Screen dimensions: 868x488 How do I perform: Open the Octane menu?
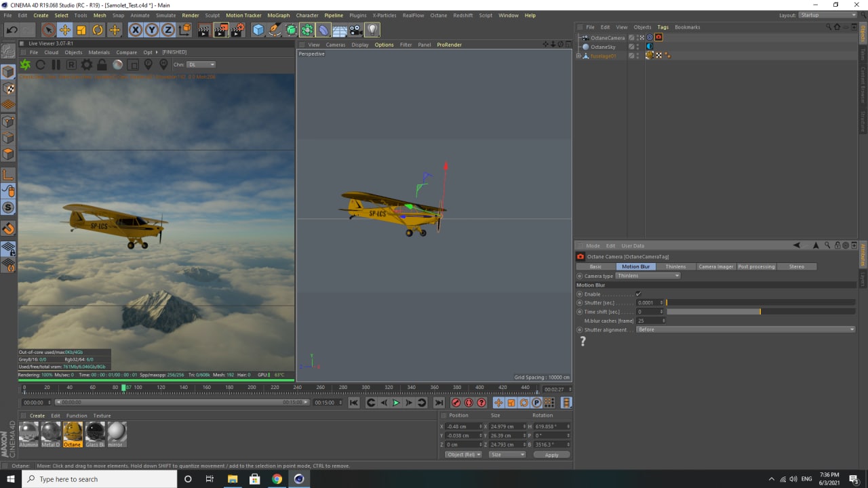[x=439, y=15]
